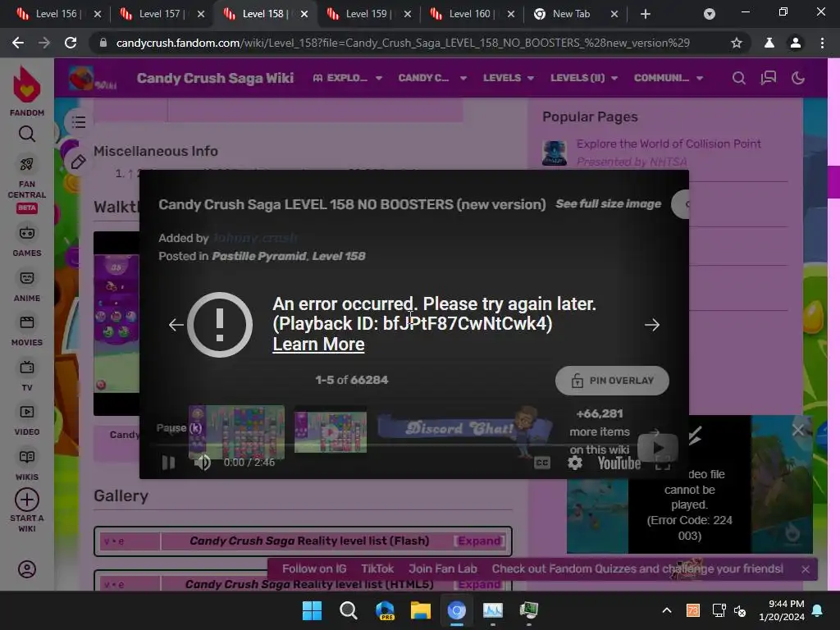The width and height of the screenshot is (840, 630).
Task: Click Follow on IG link
Action: [x=314, y=569]
